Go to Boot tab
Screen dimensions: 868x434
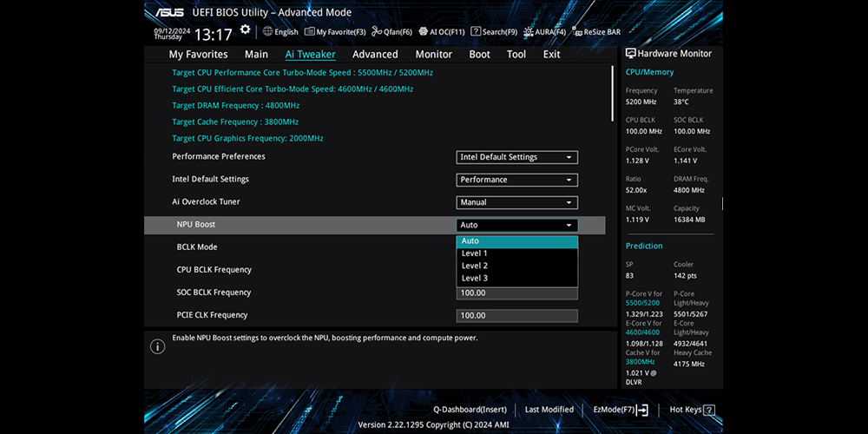coord(480,54)
